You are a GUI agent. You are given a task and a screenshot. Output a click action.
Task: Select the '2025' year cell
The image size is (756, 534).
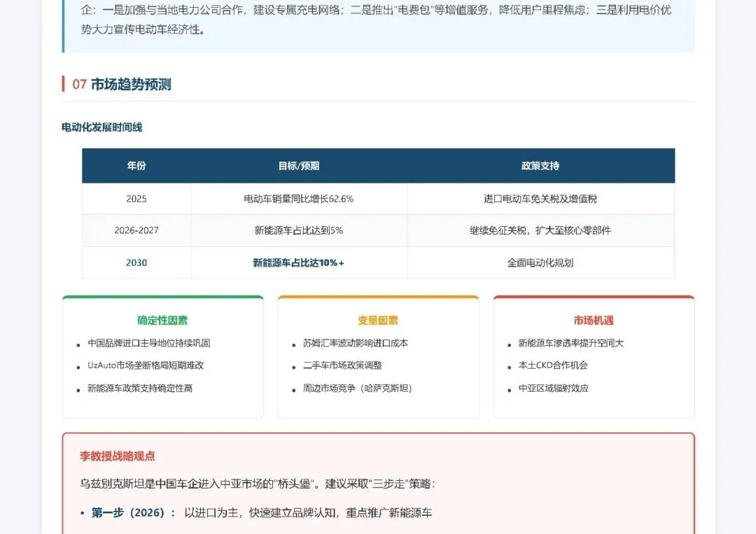[136, 199]
